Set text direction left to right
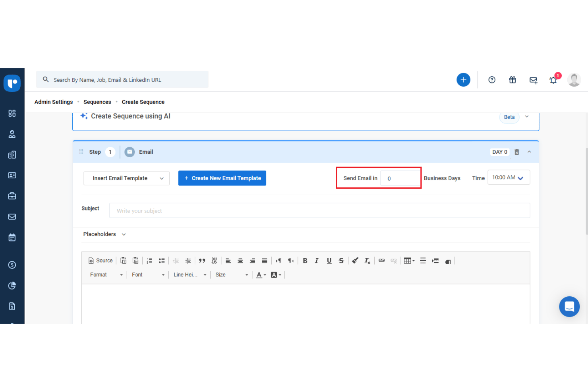This screenshot has width=588, height=392. click(x=279, y=261)
